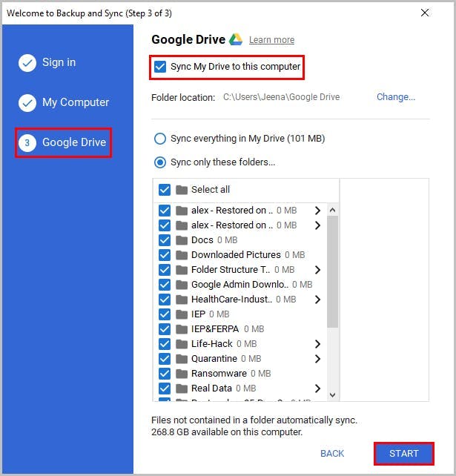This screenshot has height=476, width=456.
Task: Uncheck the Ransomware folder checkbox
Action: click(x=165, y=374)
